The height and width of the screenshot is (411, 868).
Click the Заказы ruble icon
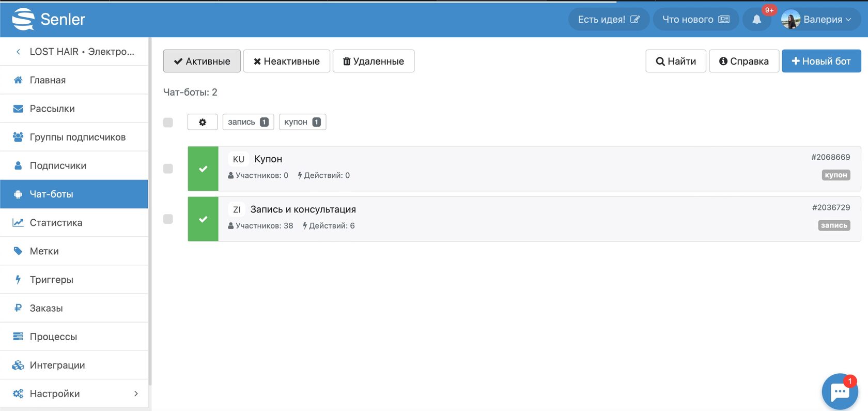(18, 308)
